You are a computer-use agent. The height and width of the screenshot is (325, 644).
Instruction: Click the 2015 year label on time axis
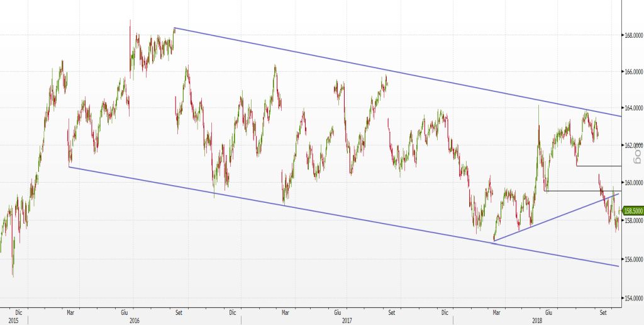click(13, 321)
